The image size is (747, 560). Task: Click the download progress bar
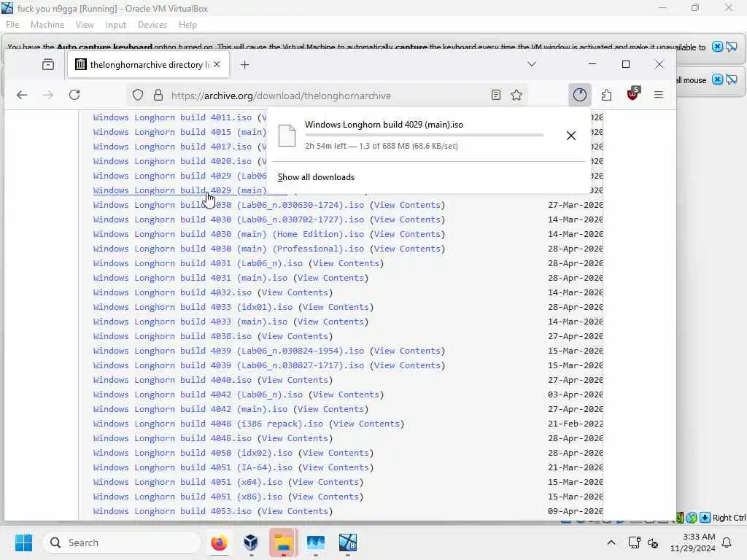424,135
